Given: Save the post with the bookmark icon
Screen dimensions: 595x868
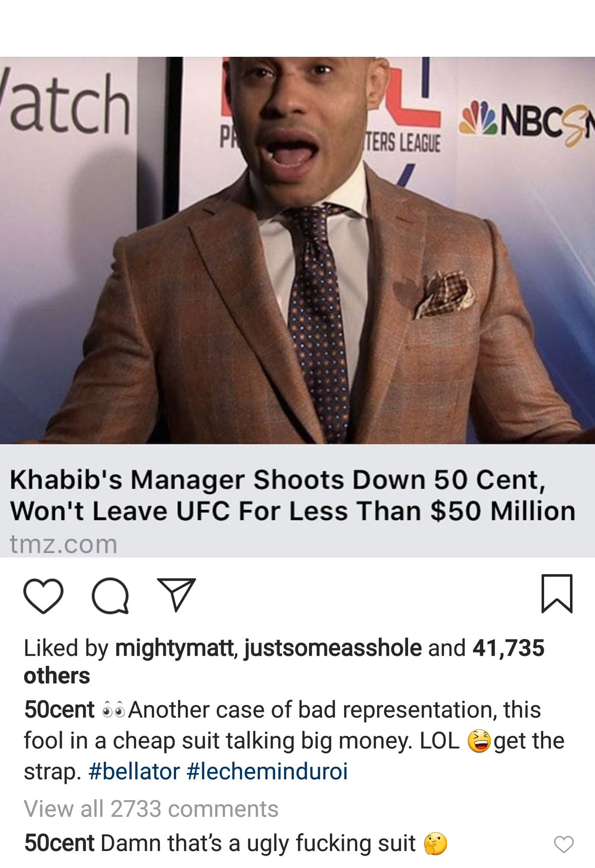Looking at the screenshot, I should click(x=557, y=593).
